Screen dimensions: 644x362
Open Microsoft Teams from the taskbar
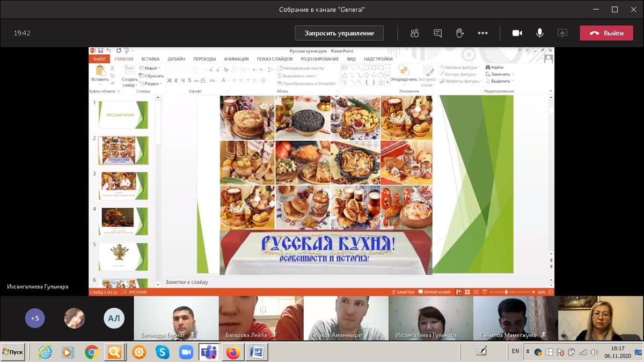point(208,352)
